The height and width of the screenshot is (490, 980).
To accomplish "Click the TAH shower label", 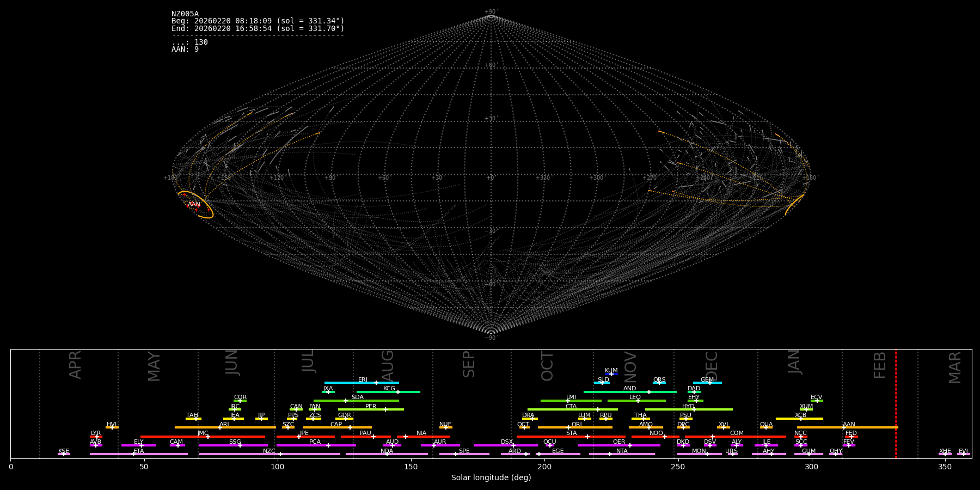I will [192, 415].
